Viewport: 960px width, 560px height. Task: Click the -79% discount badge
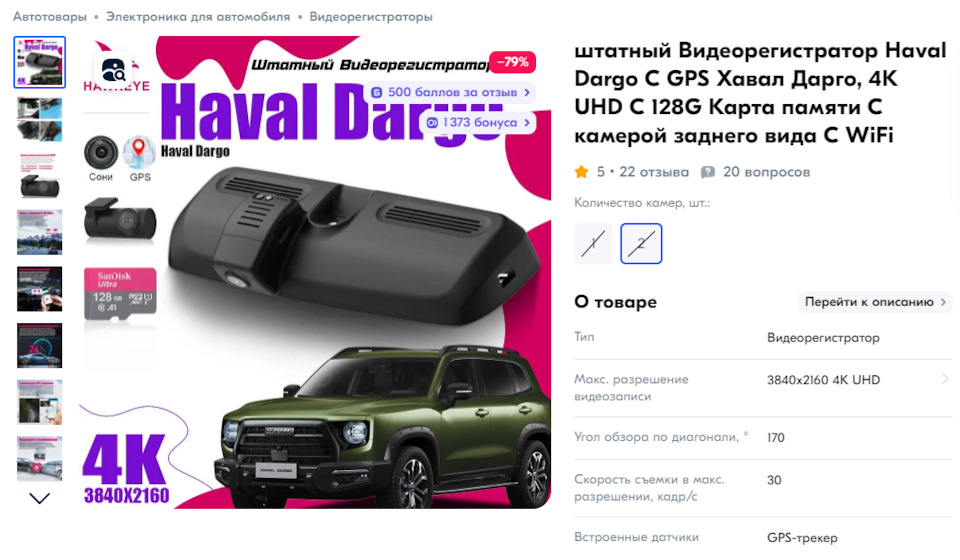[512, 62]
